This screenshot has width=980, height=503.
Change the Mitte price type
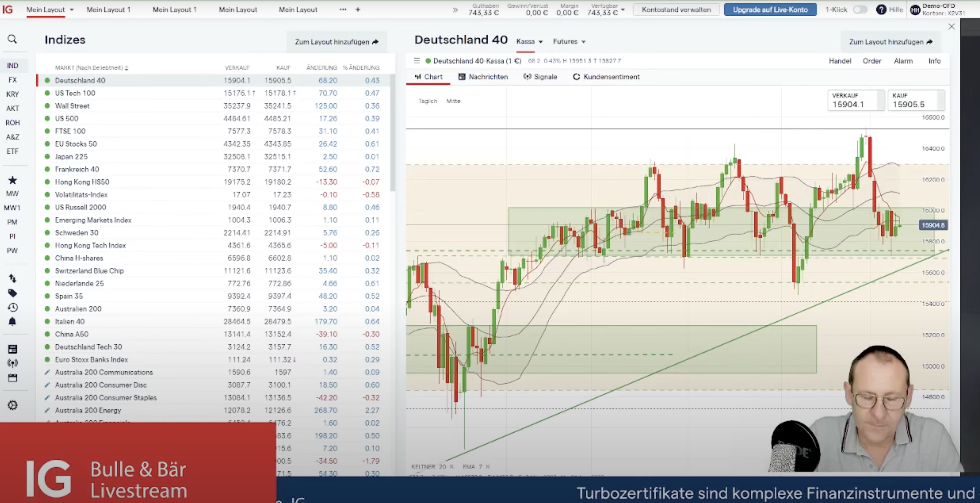[x=453, y=101]
